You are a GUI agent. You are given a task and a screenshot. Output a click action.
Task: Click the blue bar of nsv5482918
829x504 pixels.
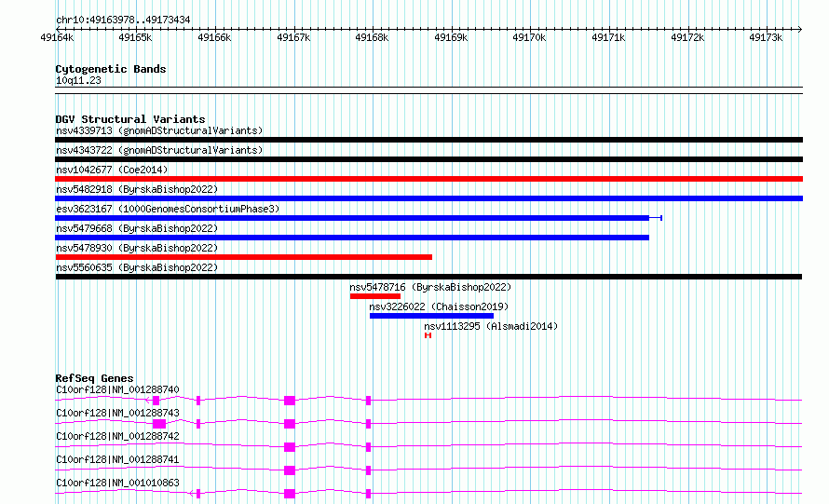click(428, 198)
